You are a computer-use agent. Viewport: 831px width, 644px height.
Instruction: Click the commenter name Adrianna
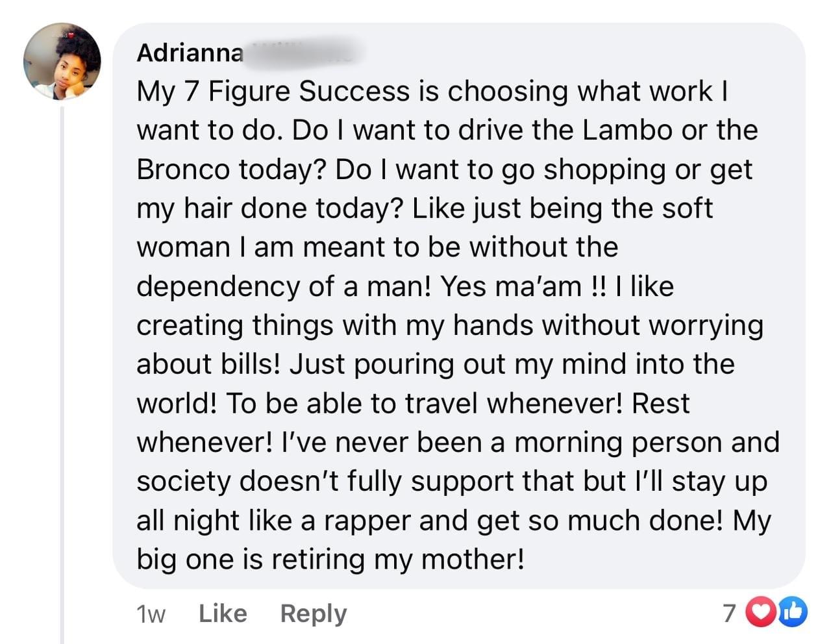(x=190, y=53)
